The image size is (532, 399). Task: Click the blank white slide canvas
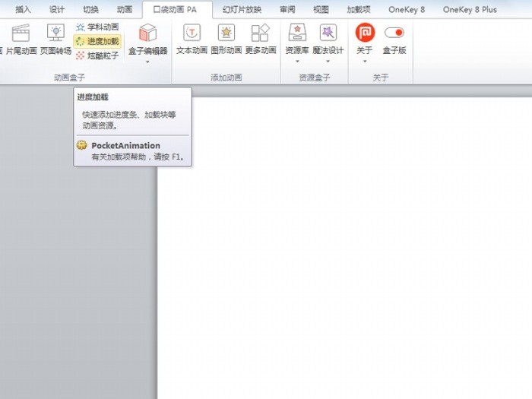point(344,248)
